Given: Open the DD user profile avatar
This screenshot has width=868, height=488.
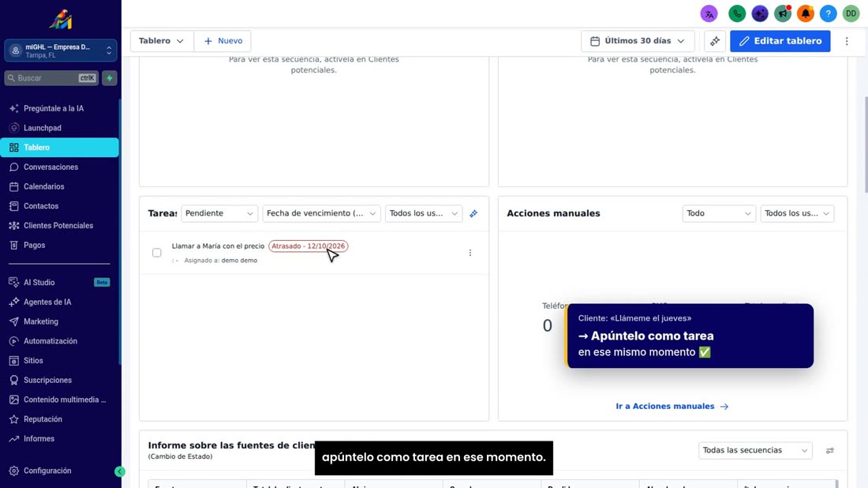Looking at the screenshot, I should [851, 13].
